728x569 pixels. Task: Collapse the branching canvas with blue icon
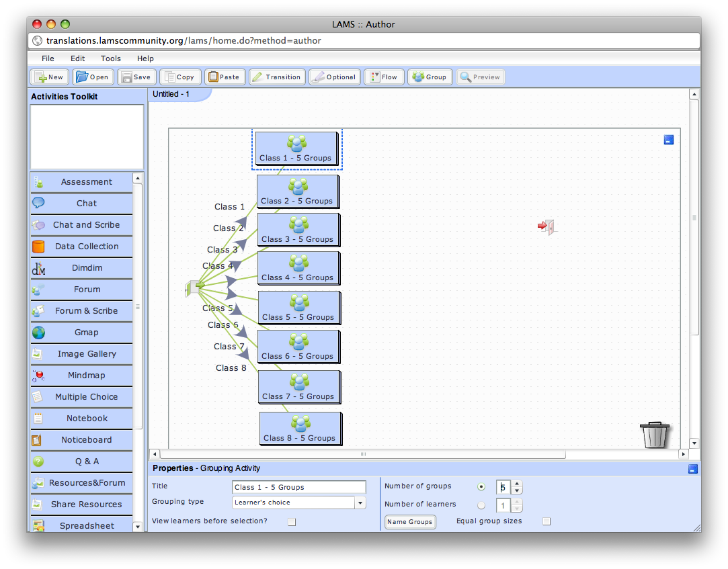[x=668, y=140]
